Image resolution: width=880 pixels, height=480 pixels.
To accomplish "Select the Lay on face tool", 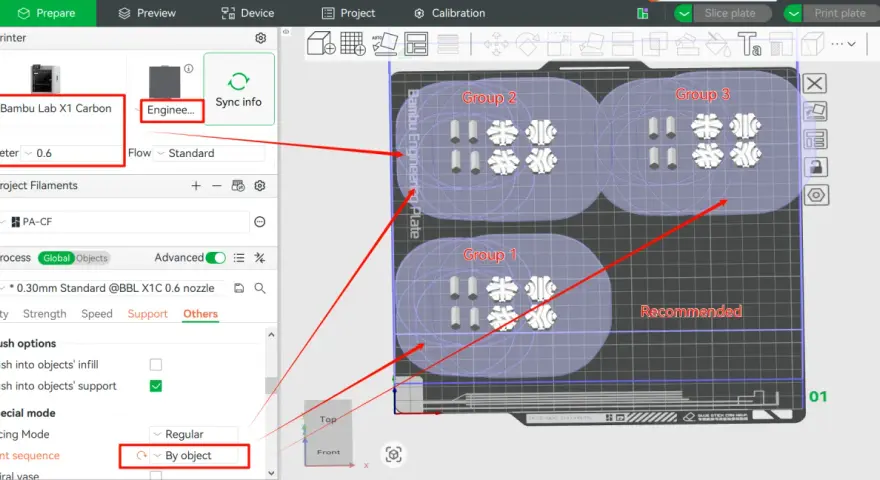I will pos(591,44).
